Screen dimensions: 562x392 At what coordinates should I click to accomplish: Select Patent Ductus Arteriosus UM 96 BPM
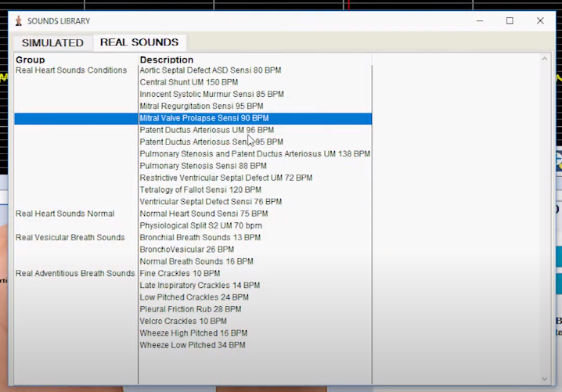(x=207, y=130)
